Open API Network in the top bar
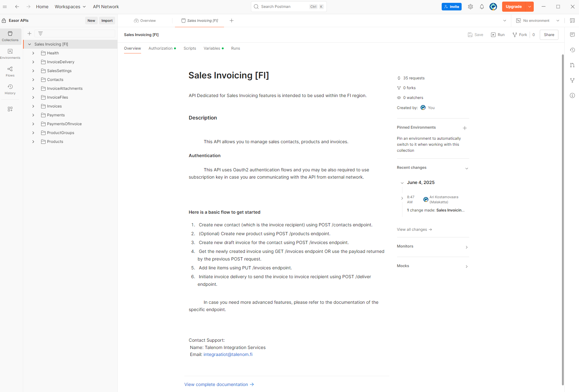This screenshot has height=392, width=579. (x=106, y=7)
